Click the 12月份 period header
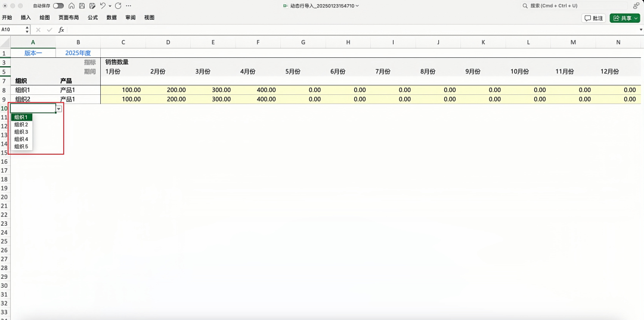Viewport: 644px width, 320px height. [609, 71]
